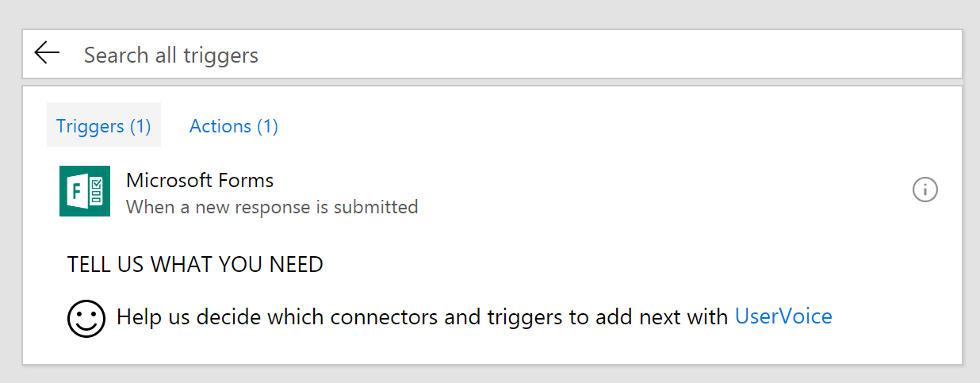Viewport: 980px width, 383px height.
Task: Select "When a new response is submitted" trigger
Action: tap(272, 207)
